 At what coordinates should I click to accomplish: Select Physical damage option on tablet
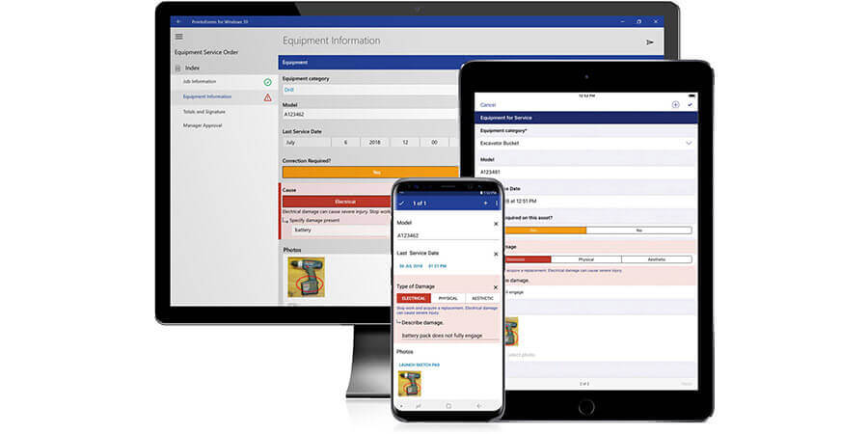585,259
